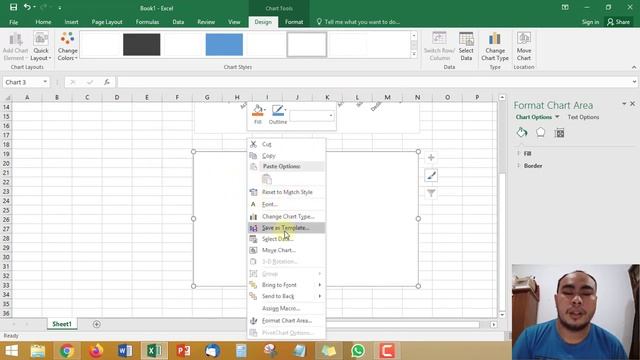Open the Name Box dropdown arrow
This screenshot has height=360, width=640.
45,82
